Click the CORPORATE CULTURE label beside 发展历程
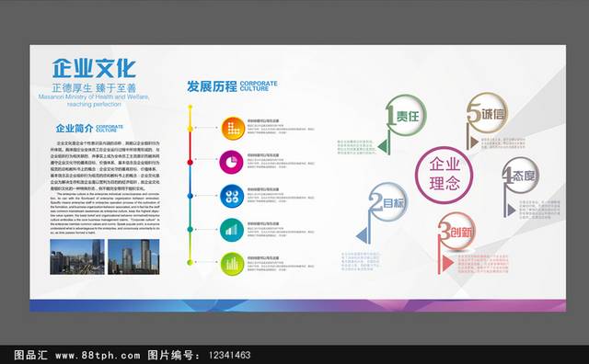 click(x=259, y=85)
